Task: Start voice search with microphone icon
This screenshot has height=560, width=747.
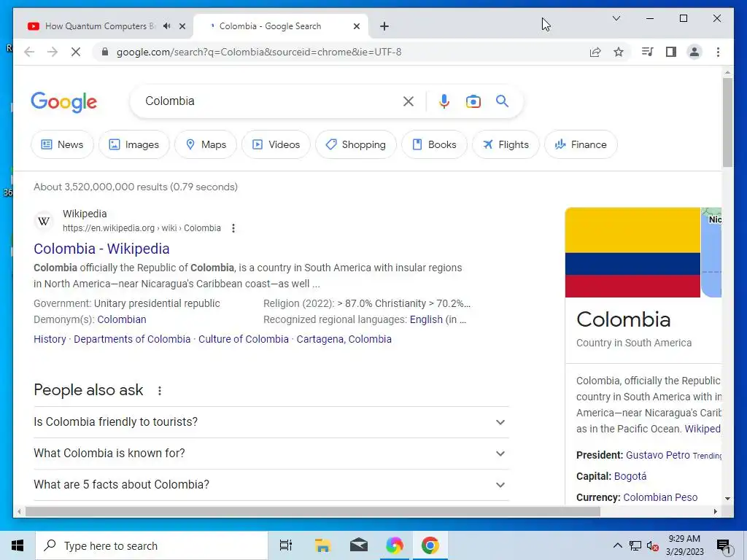Action: click(x=444, y=101)
